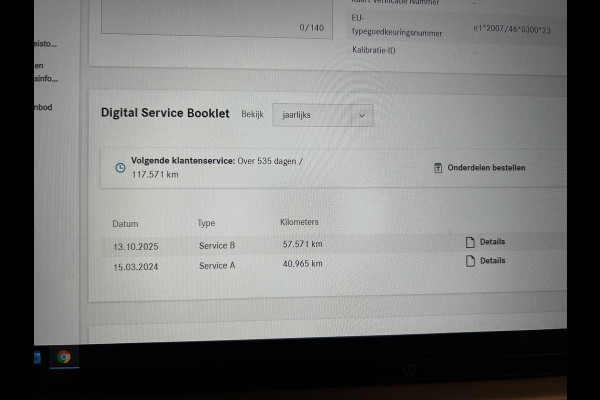Click the dropdown chevron next to jaarlijks

pyautogui.click(x=362, y=115)
